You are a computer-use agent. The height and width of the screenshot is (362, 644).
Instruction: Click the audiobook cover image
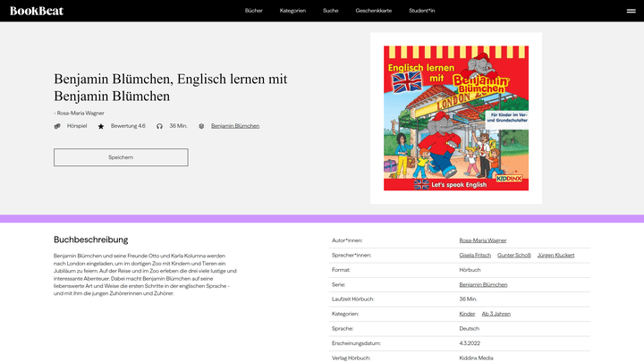coord(456,118)
